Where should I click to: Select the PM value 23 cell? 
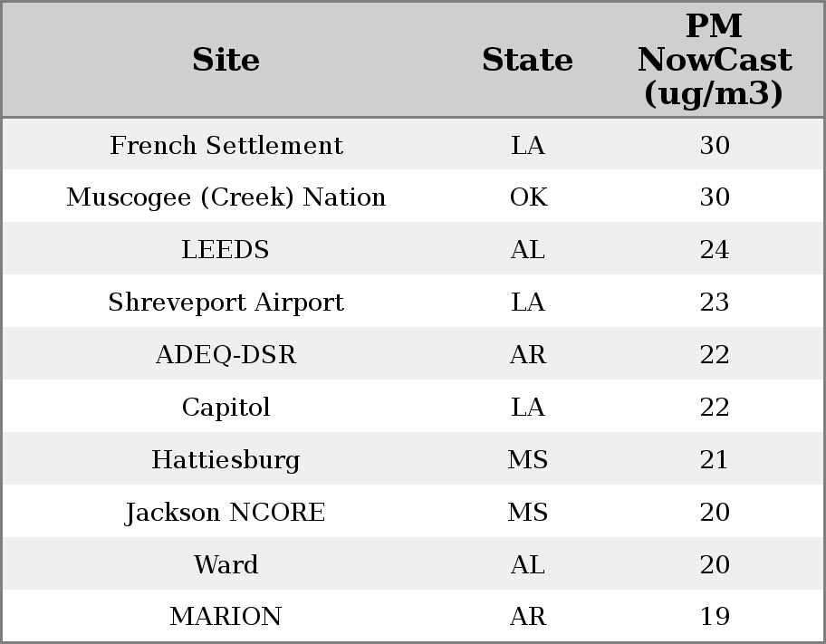(715, 303)
